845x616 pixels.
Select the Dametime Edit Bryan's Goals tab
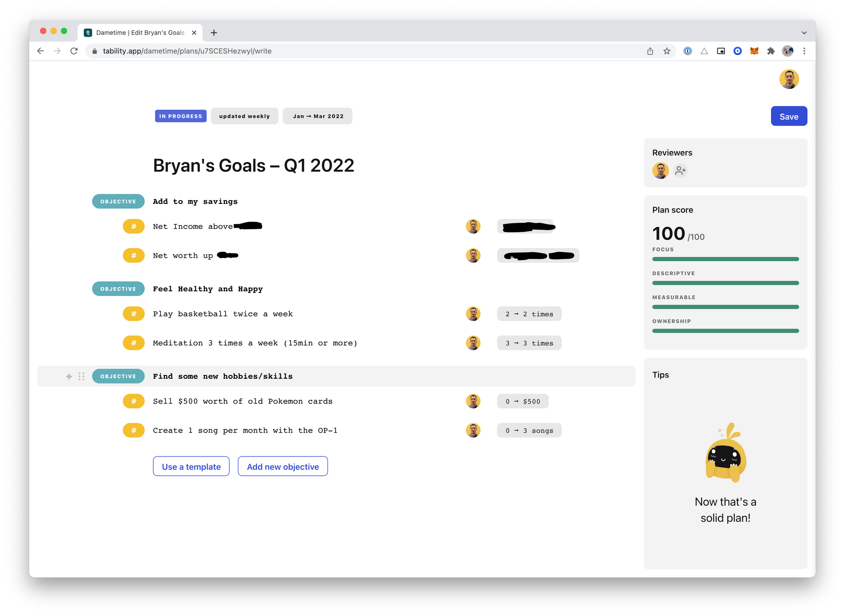pos(140,33)
